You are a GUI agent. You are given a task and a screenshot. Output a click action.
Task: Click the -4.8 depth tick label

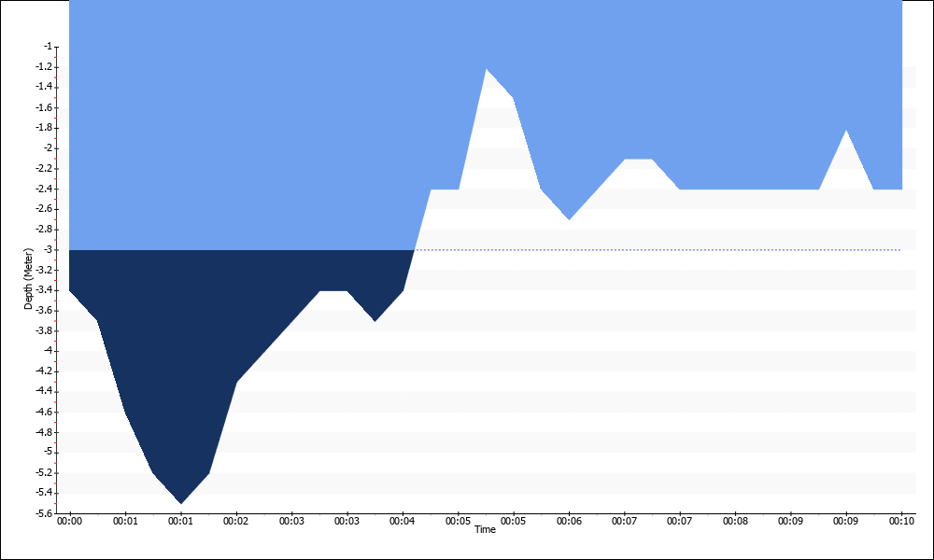tap(45, 433)
